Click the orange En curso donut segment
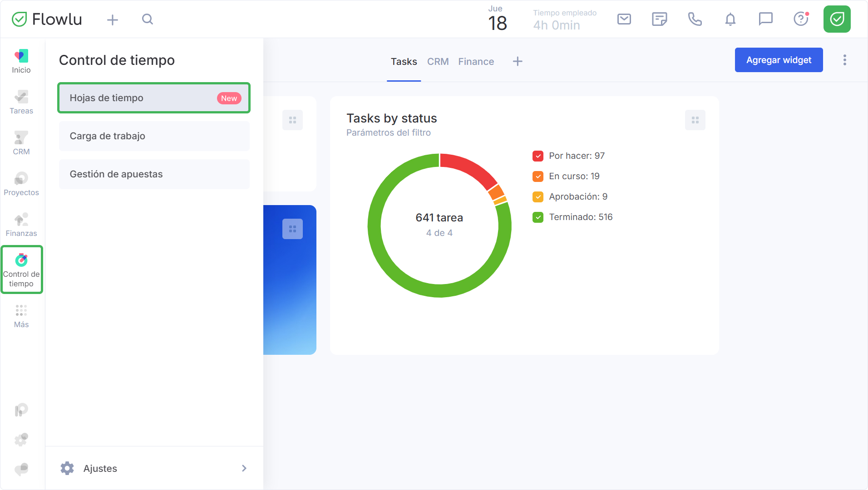This screenshot has width=868, height=490. 496,192
